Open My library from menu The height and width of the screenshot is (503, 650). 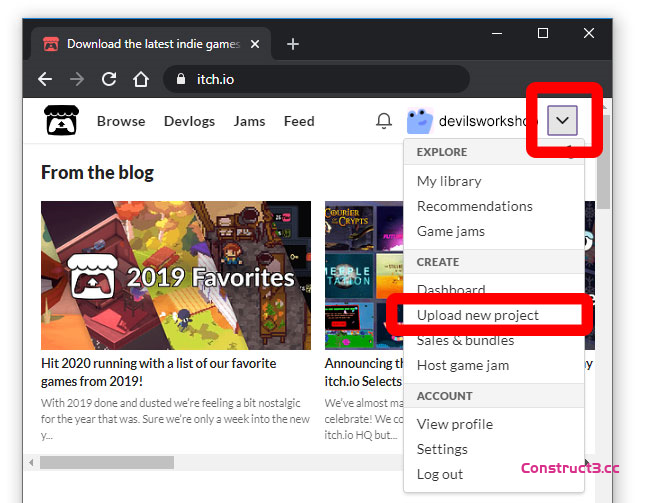(449, 181)
